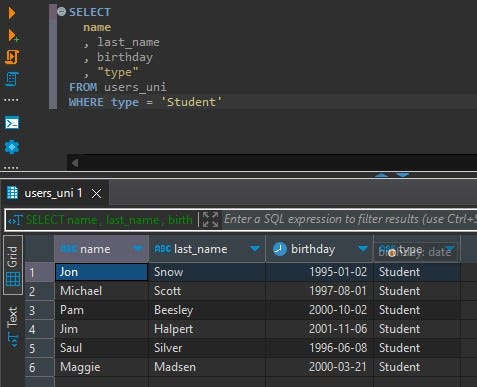
Task: Click users_uni table name in the query
Action: click(135, 87)
